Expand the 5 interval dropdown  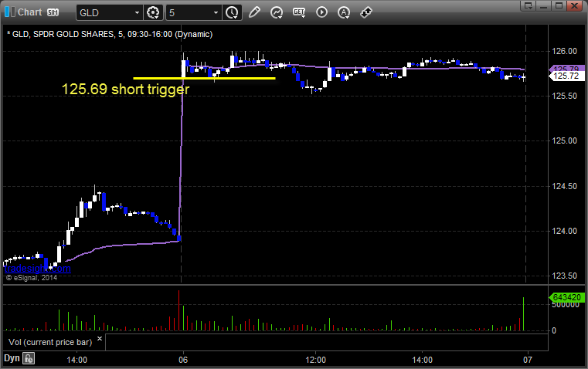(x=216, y=12)
